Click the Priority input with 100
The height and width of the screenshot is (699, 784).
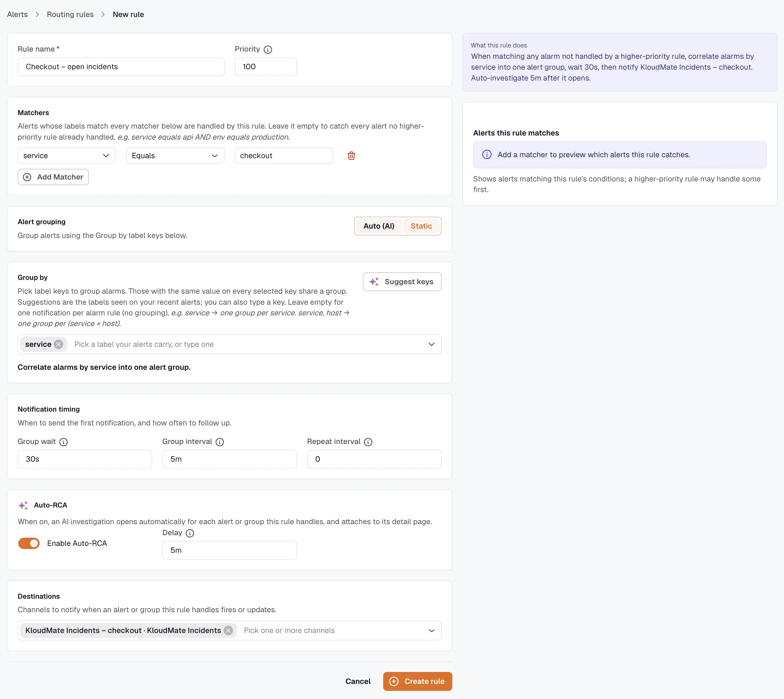coord(266,66)
